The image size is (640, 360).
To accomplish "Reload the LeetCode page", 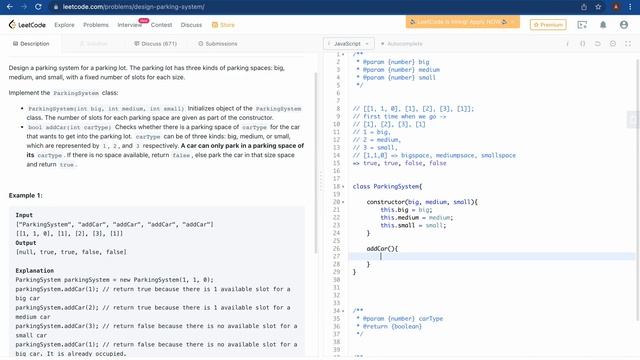I will click(x=38, y=7).
